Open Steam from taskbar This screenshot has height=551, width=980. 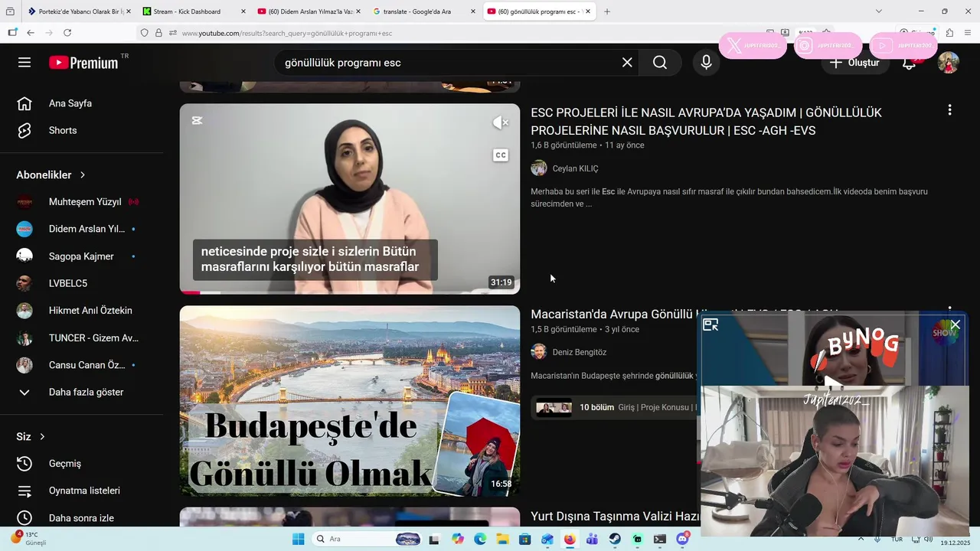[615, 539]
